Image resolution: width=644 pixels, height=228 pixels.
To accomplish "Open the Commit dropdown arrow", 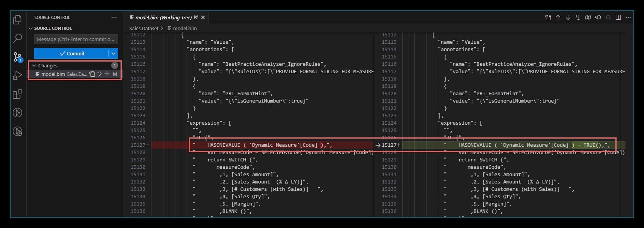I will 113,53.
